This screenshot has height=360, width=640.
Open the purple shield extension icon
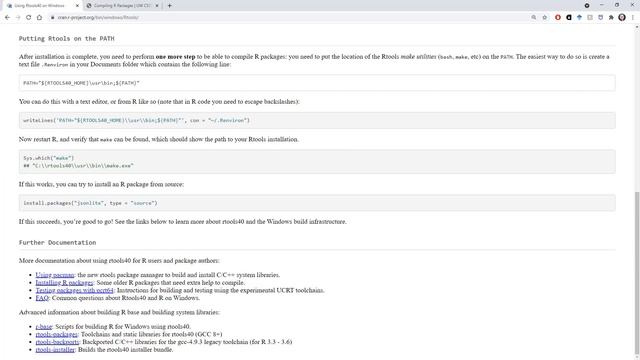point(600,18)
